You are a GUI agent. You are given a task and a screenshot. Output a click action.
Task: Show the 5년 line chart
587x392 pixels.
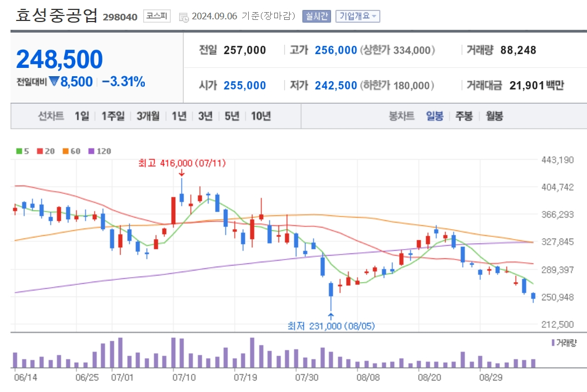[x=232, y=116]
